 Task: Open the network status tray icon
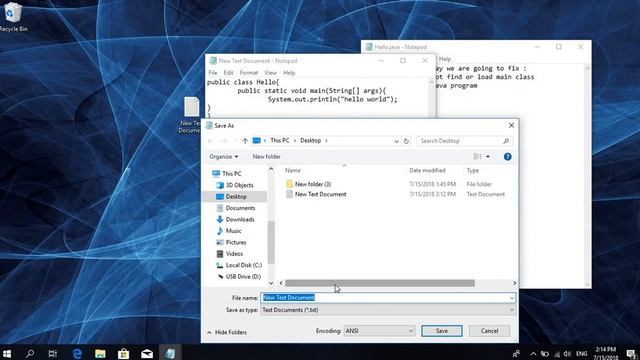pos(556,354)
